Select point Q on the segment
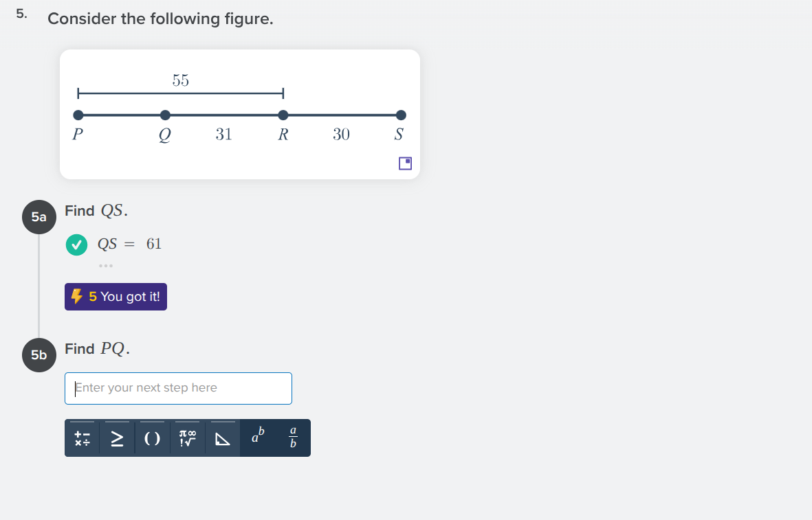 click(x=164, y=115)
